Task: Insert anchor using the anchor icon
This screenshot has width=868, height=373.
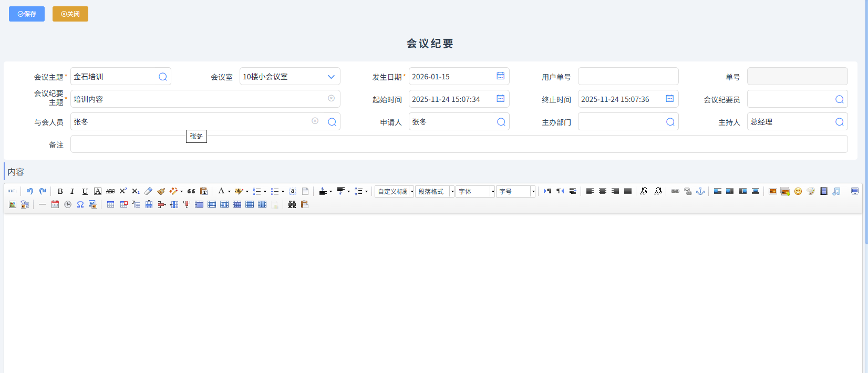Action: click(x=700, y=192)
